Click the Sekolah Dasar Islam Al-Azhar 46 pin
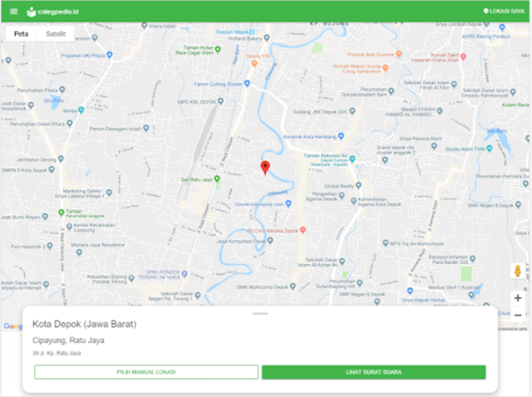The image size is (532, 397). 342,262
